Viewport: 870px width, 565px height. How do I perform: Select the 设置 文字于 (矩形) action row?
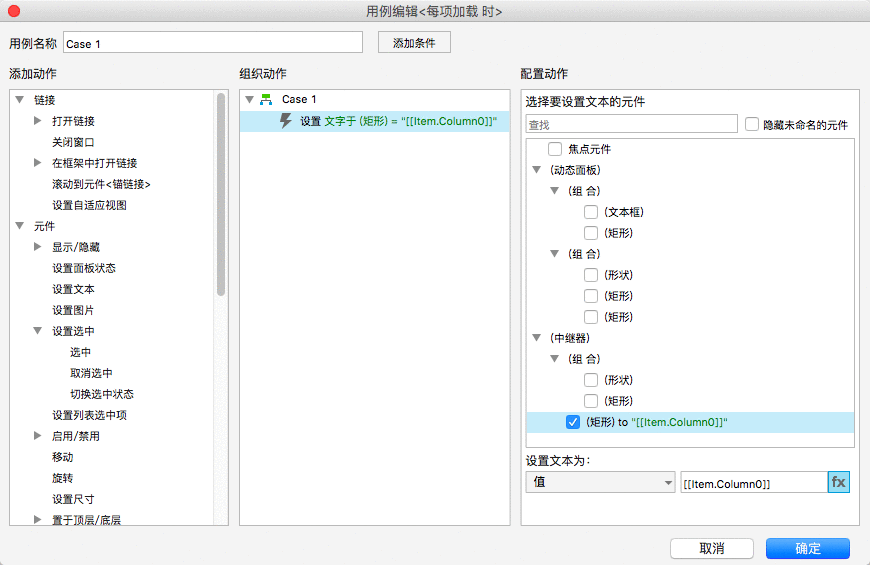coord(375,121)
